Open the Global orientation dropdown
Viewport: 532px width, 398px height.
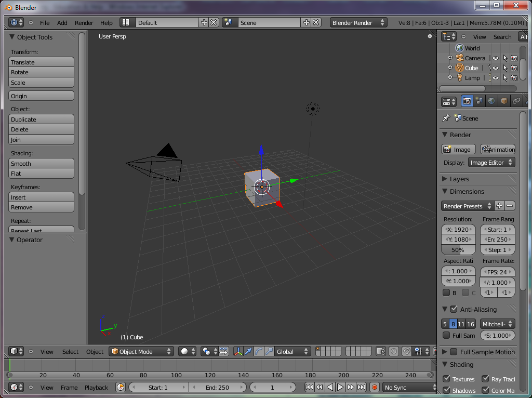tap(292, 351)
